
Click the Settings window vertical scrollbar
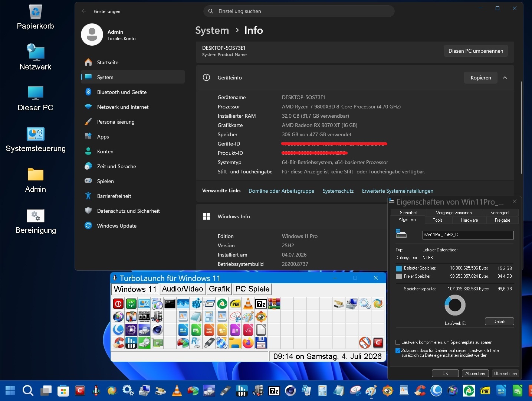522,128
